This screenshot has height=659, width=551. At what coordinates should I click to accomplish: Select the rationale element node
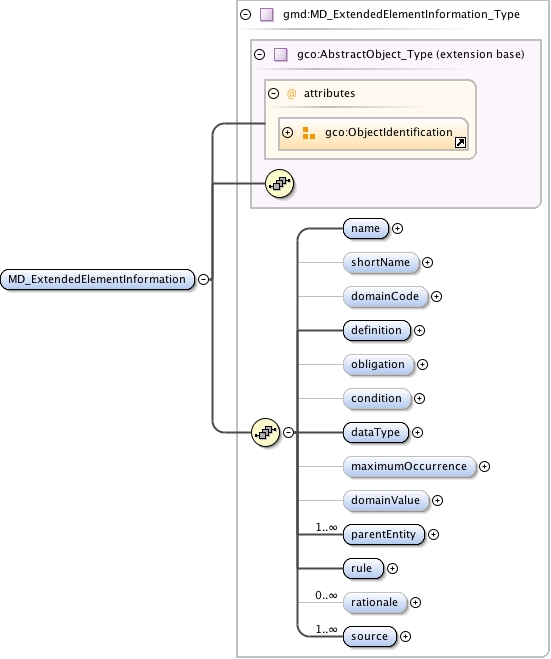(375, 602)
